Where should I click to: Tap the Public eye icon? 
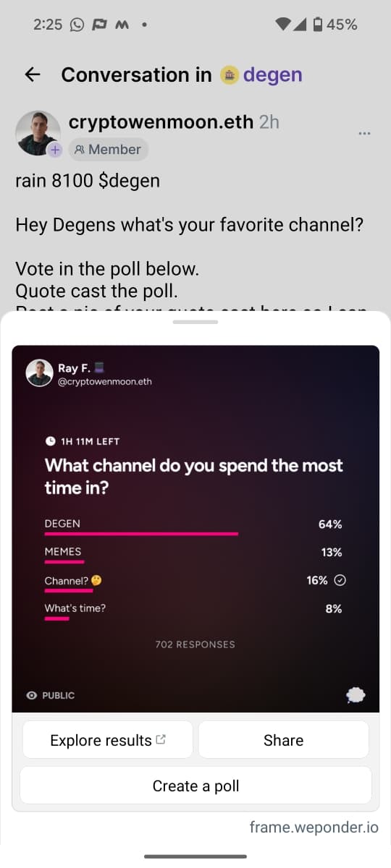tap(31, 695)
